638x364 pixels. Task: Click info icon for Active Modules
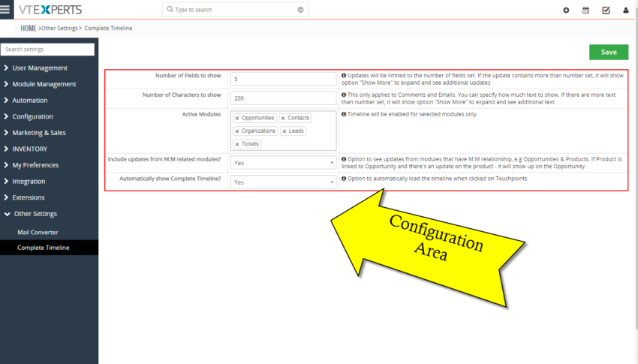coord(344,114)
